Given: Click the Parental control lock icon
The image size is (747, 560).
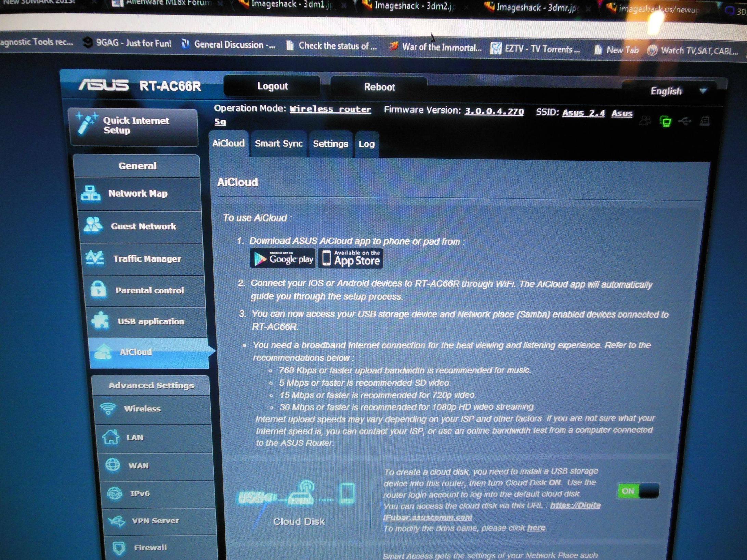Looking at the screenshot, I should click(x=98, y=290).
